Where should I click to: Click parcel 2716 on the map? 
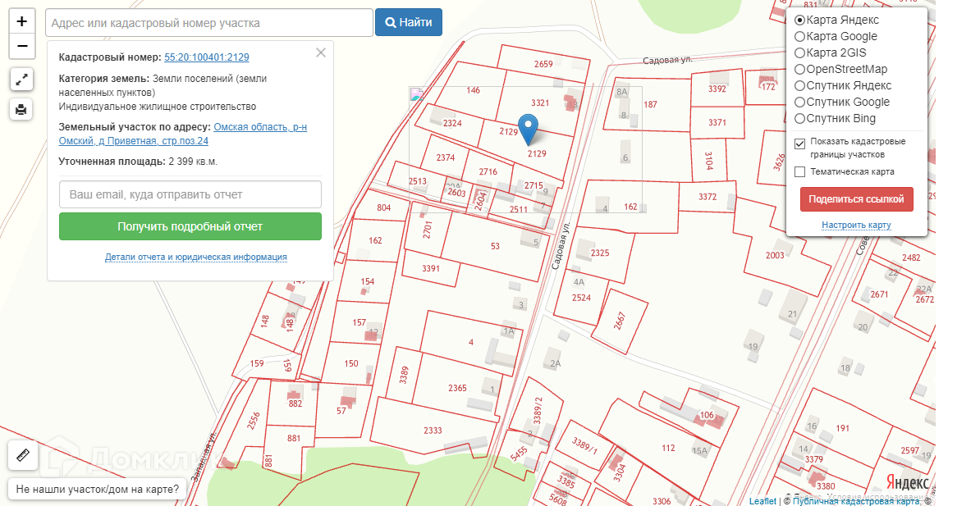tap(488, 171)
